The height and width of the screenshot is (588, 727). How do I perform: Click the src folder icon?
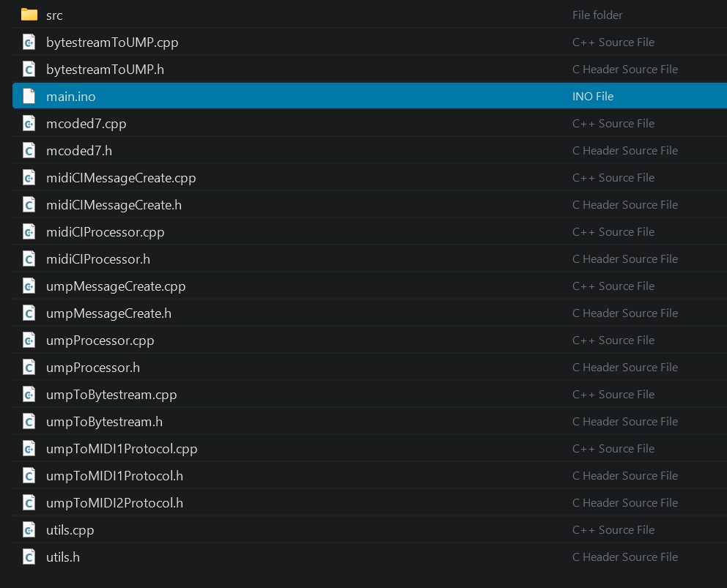pyautogui.click(x=29, y=15)
